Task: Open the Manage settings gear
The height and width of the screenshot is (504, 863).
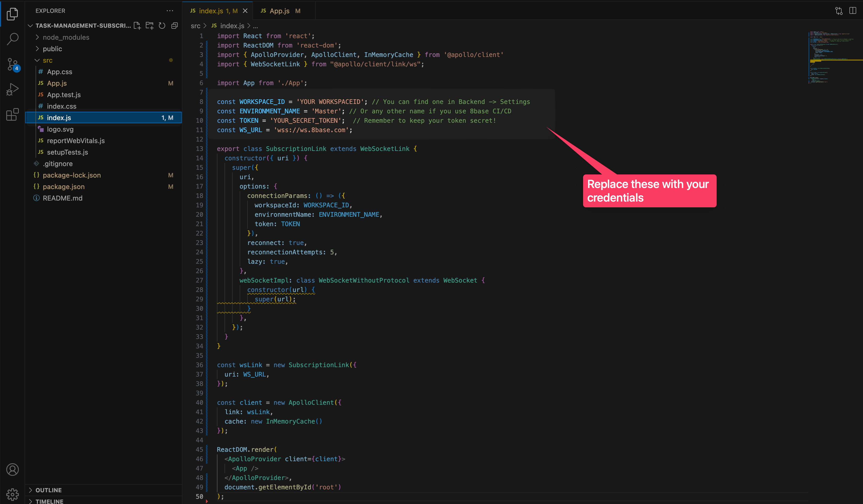Action: [x=12, y=494]
